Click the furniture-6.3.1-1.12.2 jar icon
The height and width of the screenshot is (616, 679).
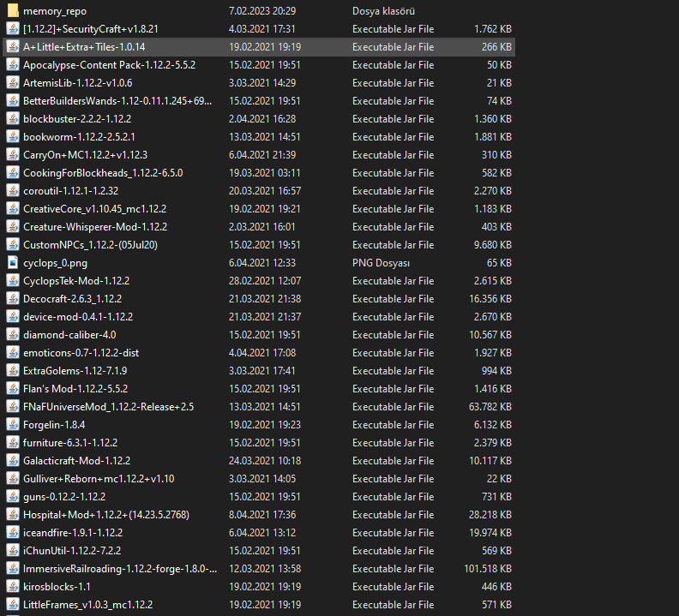pyautogui.click(x=13, y=443)
